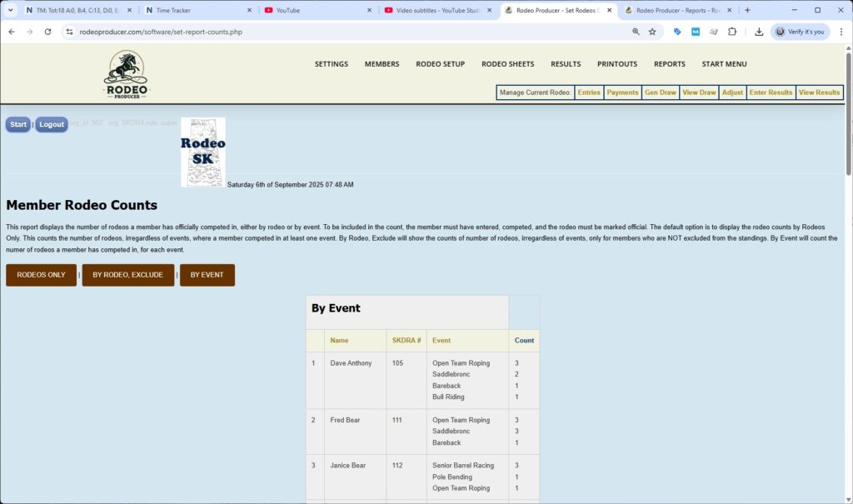Select the BY EVENT report option

coord(207,274)
